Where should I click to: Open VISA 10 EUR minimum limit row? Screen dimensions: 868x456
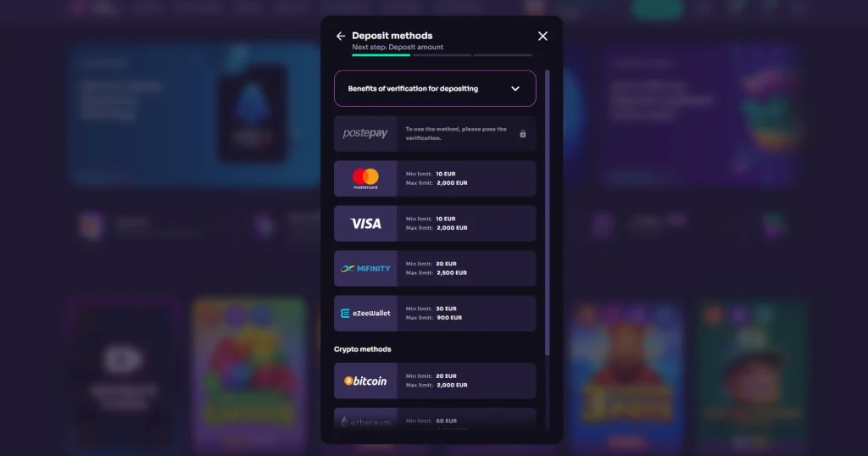435,224
